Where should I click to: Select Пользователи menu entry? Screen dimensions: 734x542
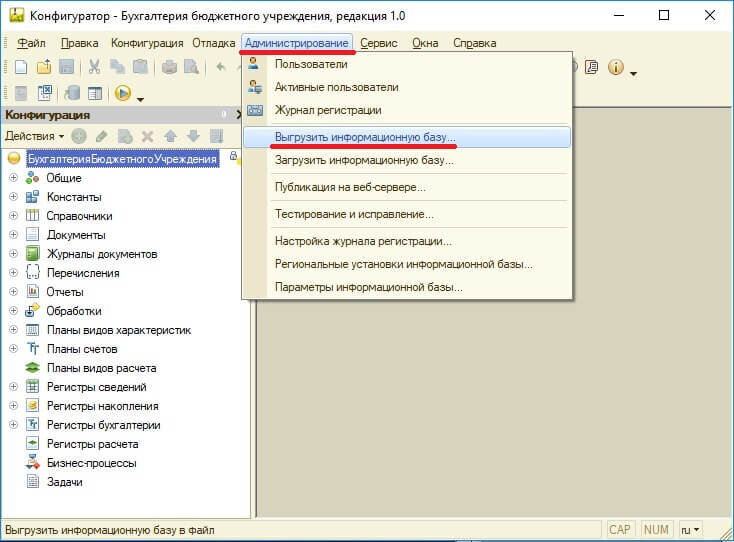(x=407, y=64)
